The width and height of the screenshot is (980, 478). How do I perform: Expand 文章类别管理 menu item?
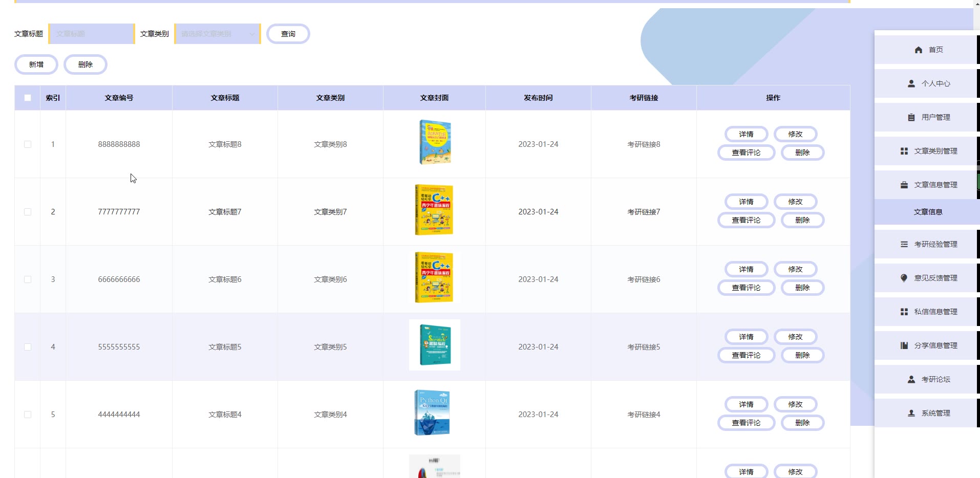(x=927, y=151)
